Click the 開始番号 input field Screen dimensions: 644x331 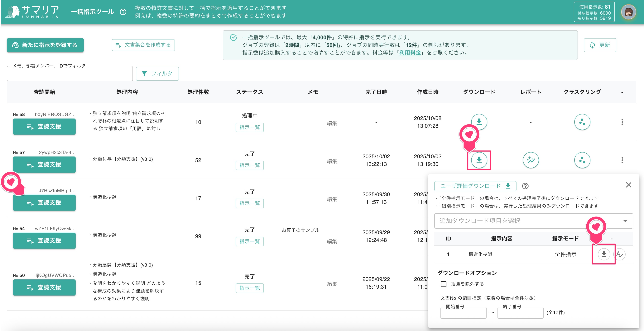pos(463,313)
